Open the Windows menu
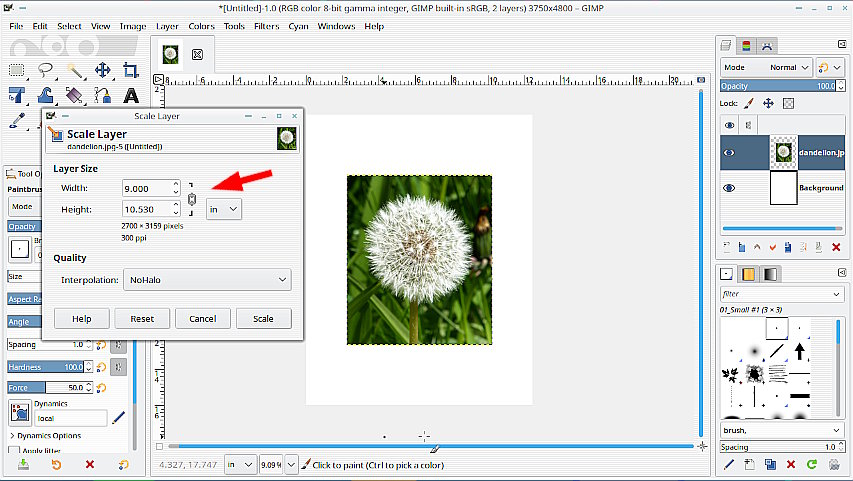Screen dimensions: 853x481 pos(336,26)
